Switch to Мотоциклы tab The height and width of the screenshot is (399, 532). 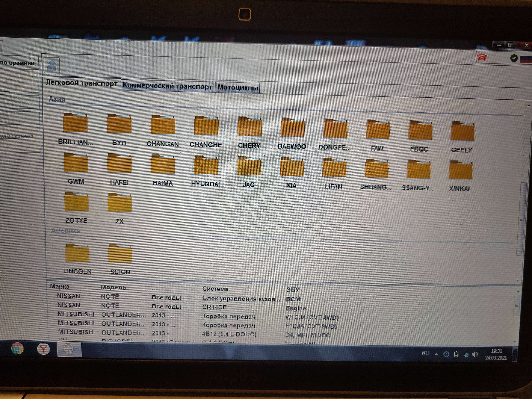click(x=238, y=88)
